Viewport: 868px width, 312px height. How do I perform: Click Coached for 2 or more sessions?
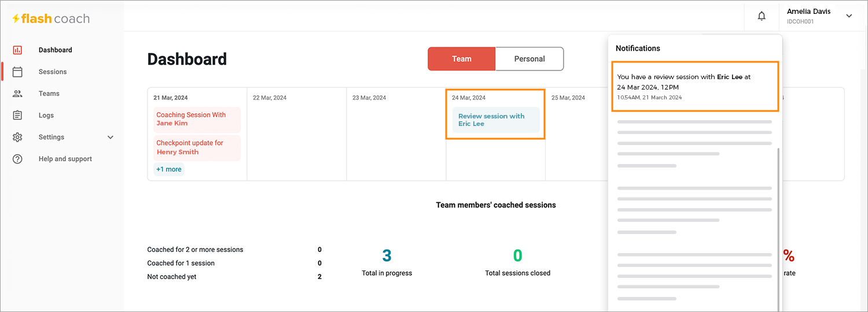click(x=195, y=250)
